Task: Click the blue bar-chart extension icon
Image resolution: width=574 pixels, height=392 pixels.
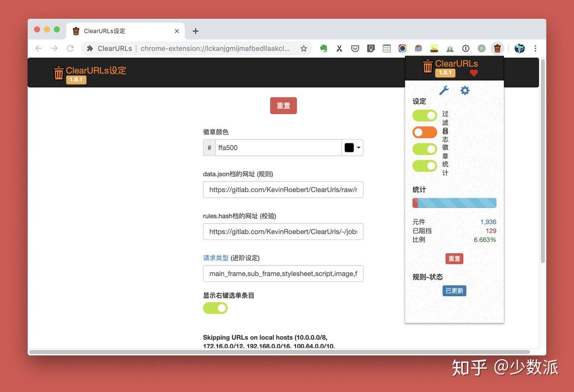Action: [x=450, y=48]
